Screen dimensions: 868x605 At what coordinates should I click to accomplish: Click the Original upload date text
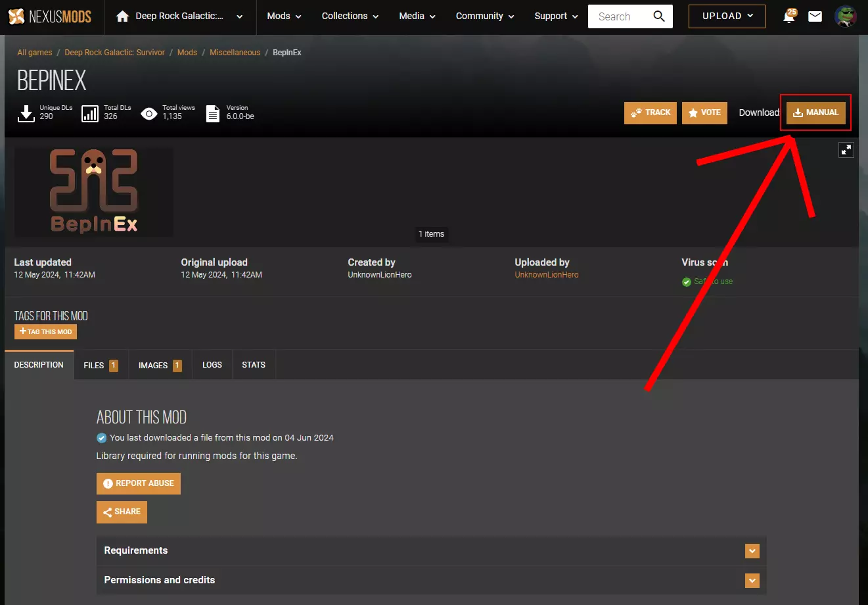click(221, 275)
